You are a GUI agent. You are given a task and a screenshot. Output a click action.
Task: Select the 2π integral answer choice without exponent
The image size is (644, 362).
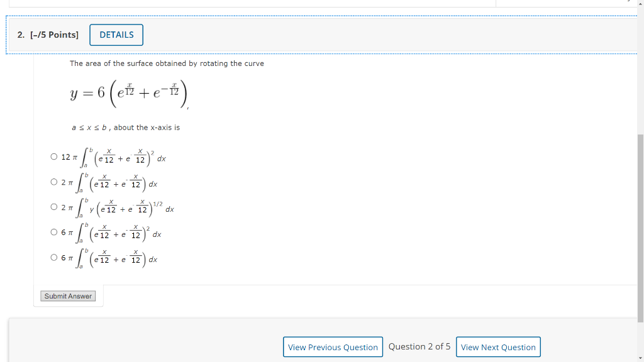tap(54, 182)
